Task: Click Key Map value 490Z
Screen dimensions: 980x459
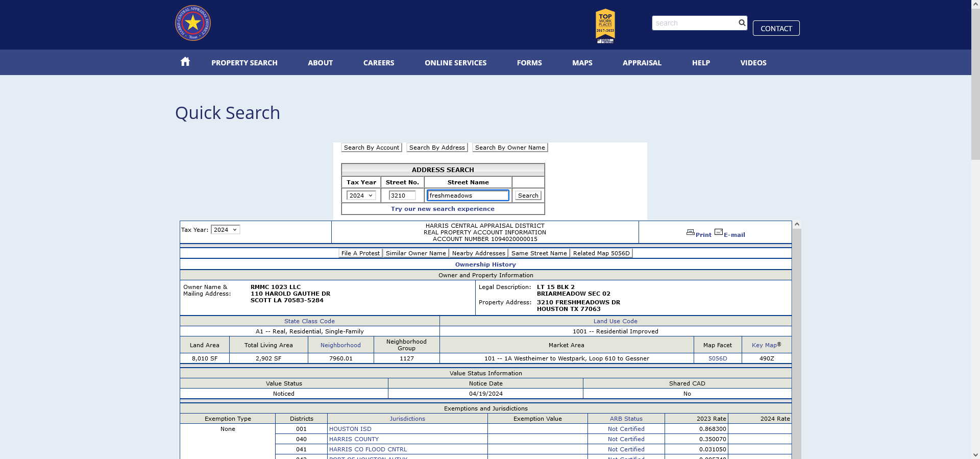Action: tap(767, 358)
